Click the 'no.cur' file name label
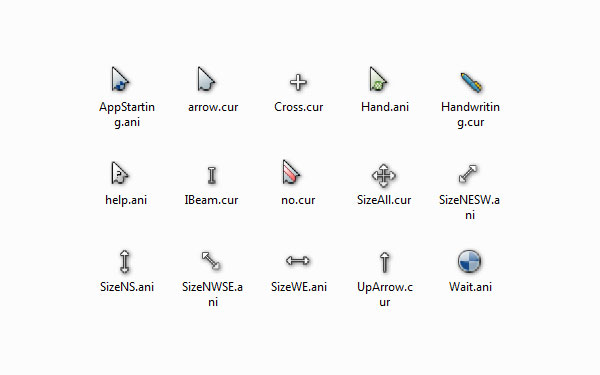Viewport: 600px width, 375px height. point(298,200)
